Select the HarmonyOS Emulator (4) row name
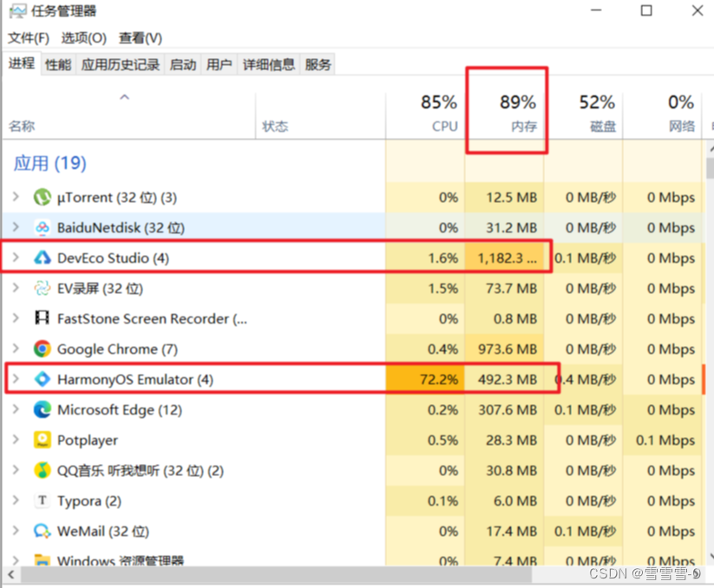 coord(135,379)
